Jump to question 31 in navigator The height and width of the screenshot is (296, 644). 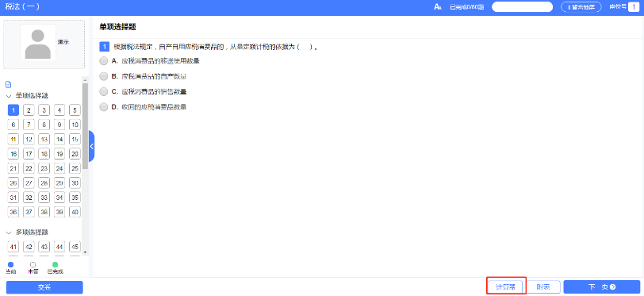click(x=13, y=198)
